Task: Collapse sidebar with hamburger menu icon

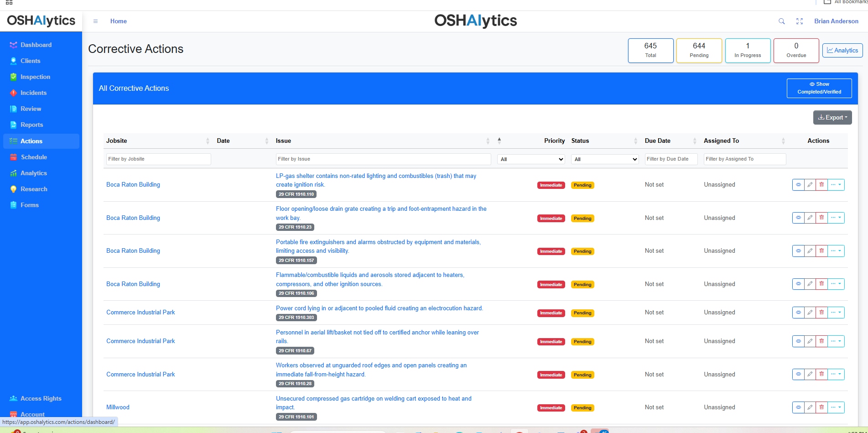Action: (x=95, y=21)
